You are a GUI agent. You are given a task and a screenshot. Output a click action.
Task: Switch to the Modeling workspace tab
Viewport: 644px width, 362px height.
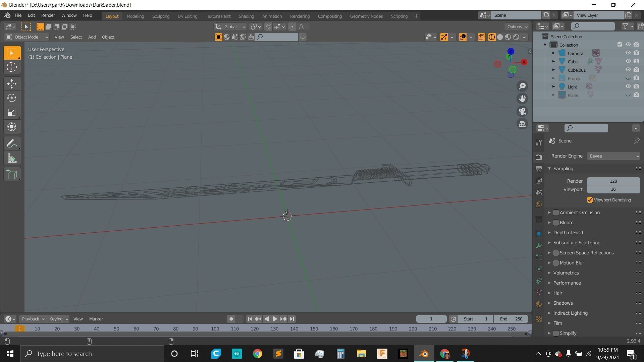click(135, 16)
